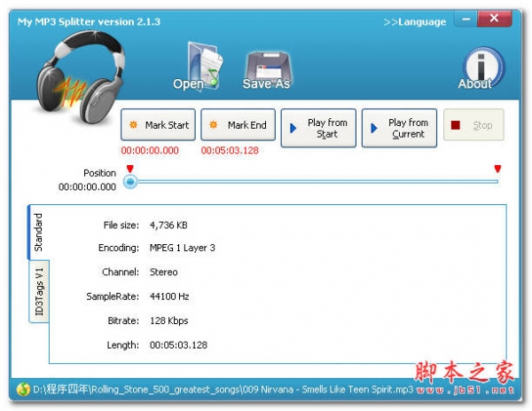The image size is (532, 411).
Task: Open the About info icon
Action: click(x=481, y=69)
